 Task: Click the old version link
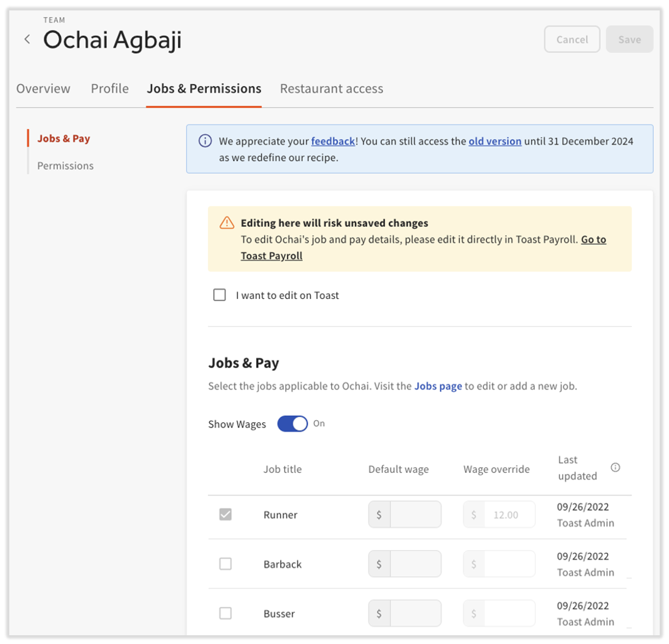pos(494,142)
